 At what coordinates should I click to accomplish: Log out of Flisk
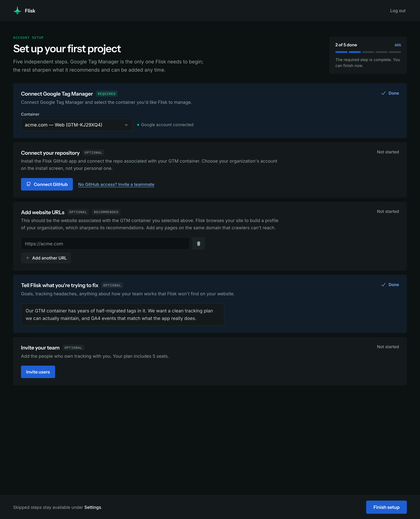pos(398,11)
